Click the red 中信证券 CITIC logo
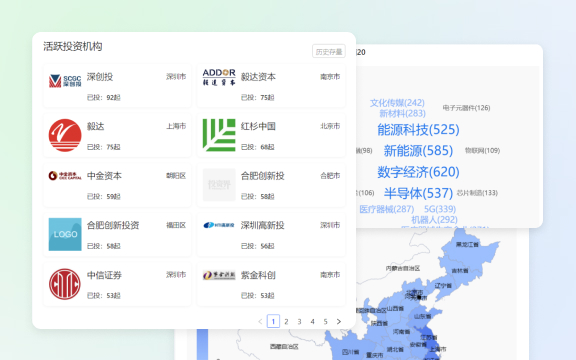576x360 pixels. (x=65, y=284)
